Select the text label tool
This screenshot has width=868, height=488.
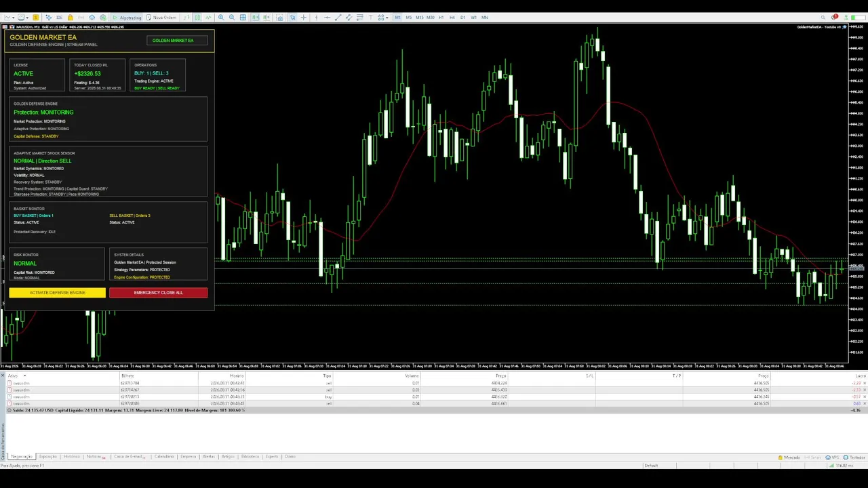[370, 17]
